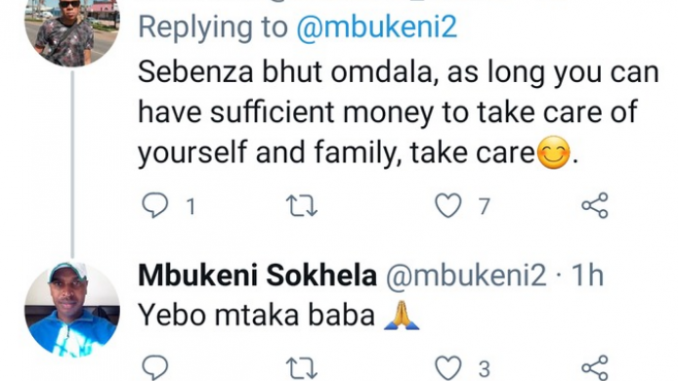Reply to the Sebenza bhut omdala tweet
The height and width of the screenshot is (381, 678).
[155, 205]
